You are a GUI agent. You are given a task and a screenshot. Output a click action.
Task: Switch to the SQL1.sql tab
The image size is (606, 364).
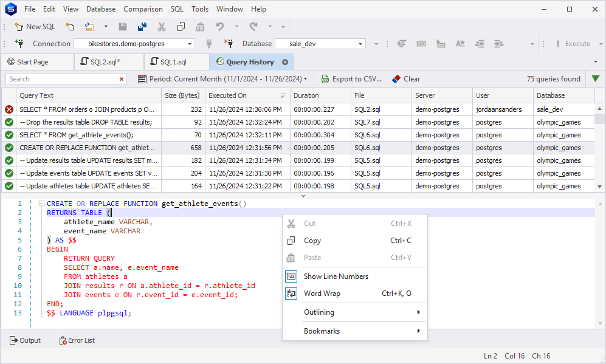[177, 62]
